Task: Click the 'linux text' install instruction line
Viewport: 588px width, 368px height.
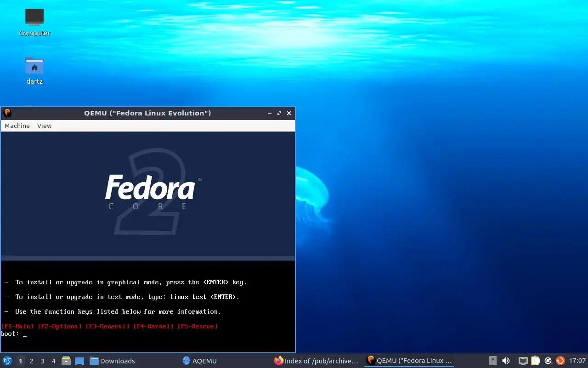Action: [x=122, y=297]
